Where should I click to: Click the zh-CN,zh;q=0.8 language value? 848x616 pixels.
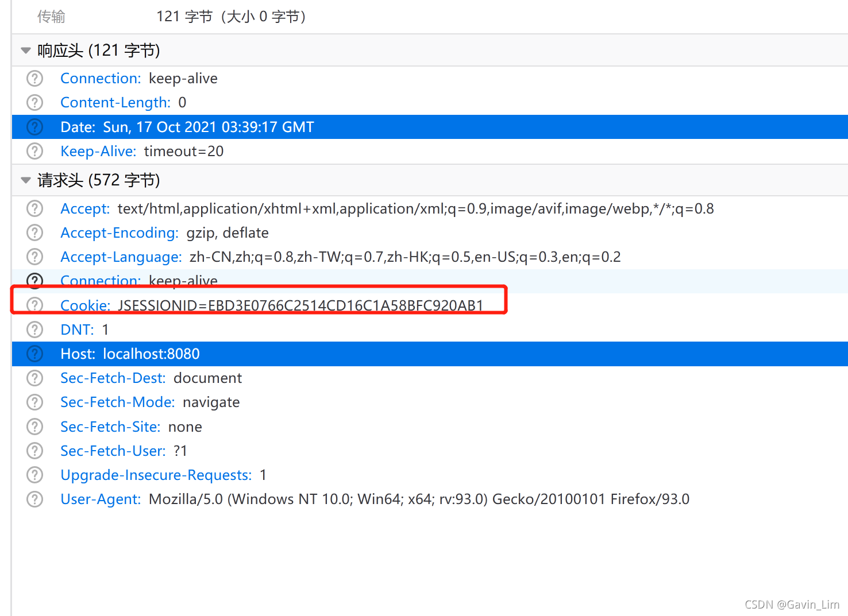tap(406, 257)
